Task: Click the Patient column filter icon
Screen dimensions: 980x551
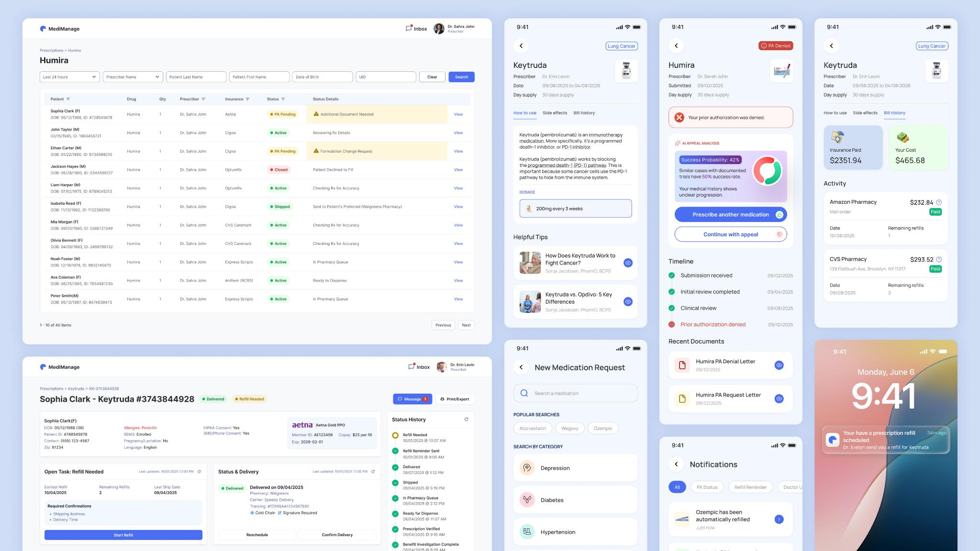Action: 68,99
